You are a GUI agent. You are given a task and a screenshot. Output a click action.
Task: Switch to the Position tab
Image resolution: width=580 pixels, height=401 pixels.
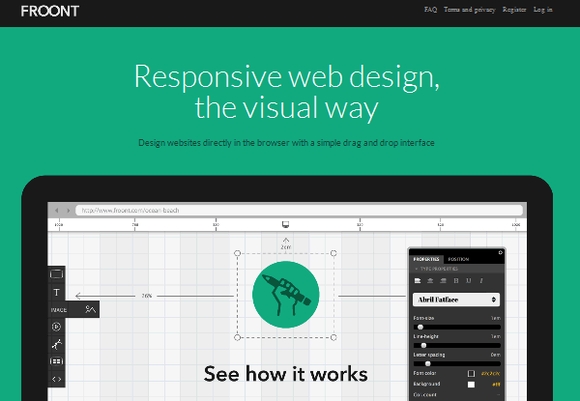(x=458, y=259)
